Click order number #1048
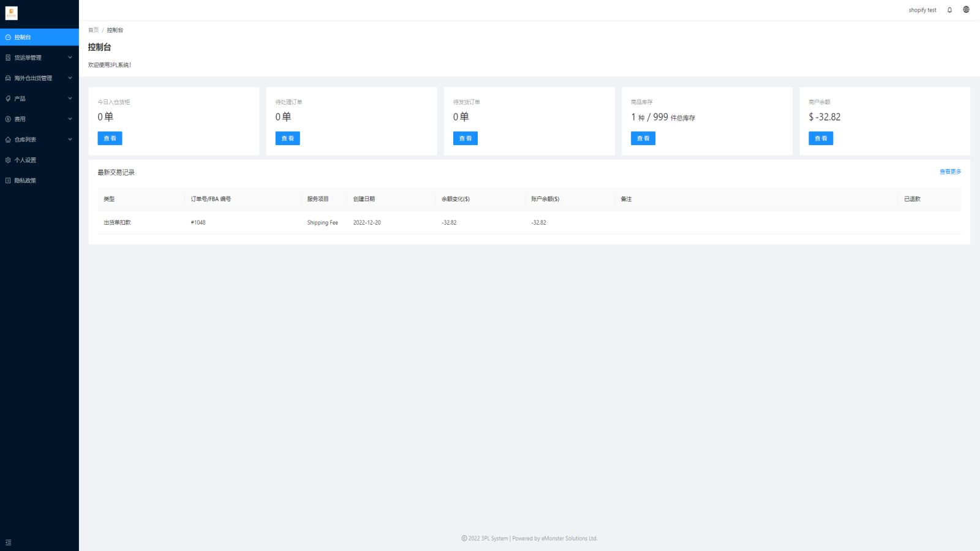 point(198,223)
